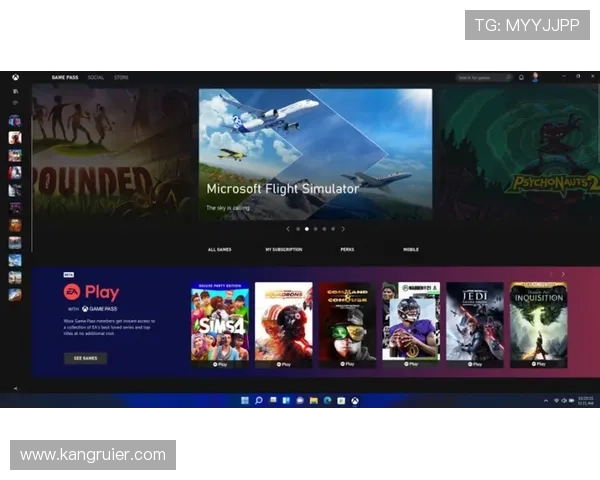The height and width of the screenshot is (480, 600).
Task: Switch to the Social tab
Action: click(x=95, y=77)
